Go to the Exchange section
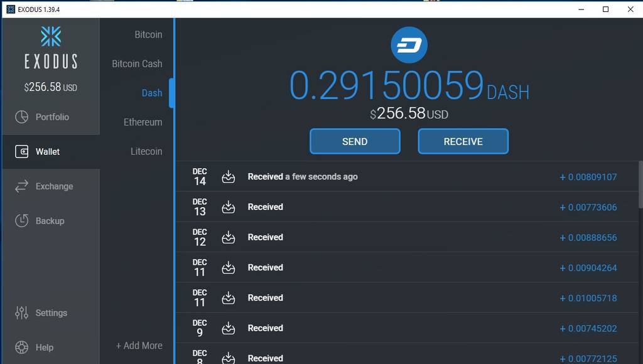The width and height of the screenshot is (643, 364). [x=51, y=186]
